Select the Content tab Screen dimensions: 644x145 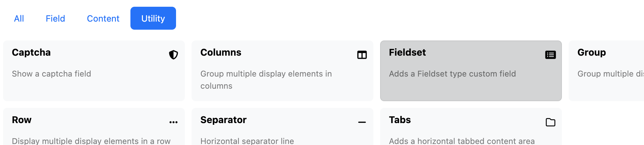click(103, 19)
